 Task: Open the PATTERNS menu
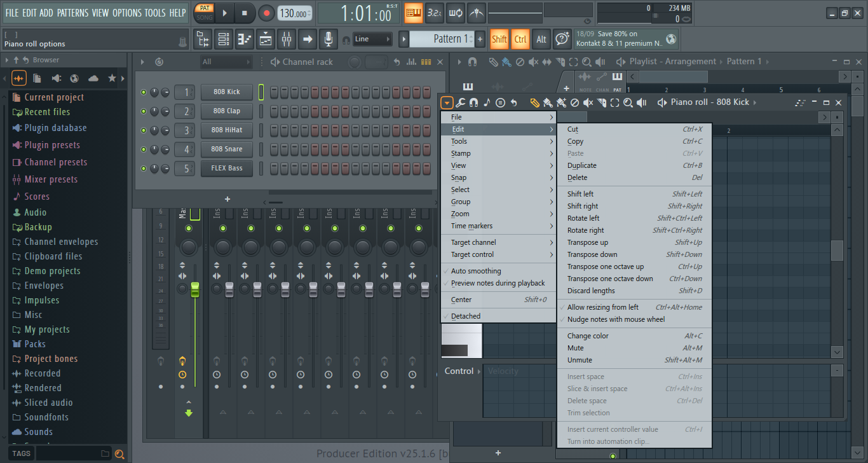(73, 13)
